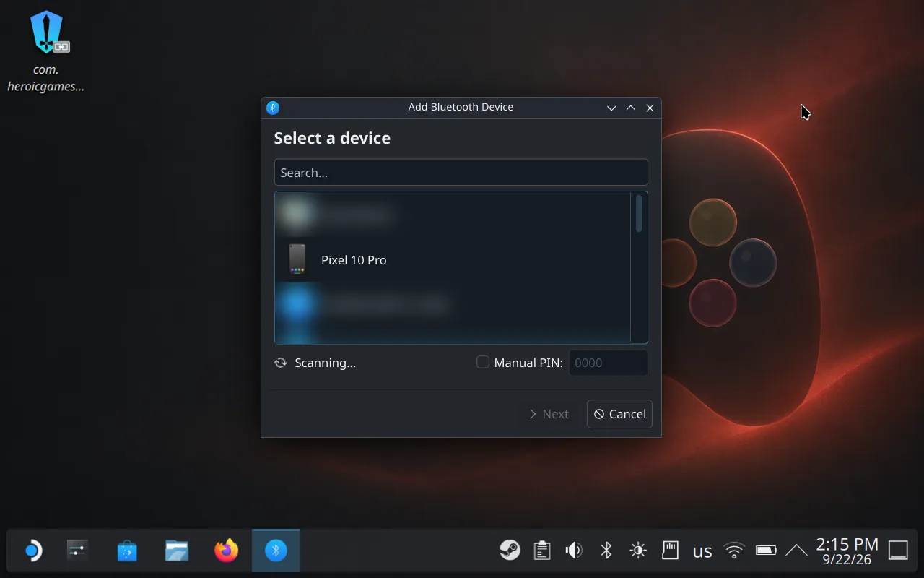Click the Show Desktop button
924x578 pixels.
pos(898,551)
